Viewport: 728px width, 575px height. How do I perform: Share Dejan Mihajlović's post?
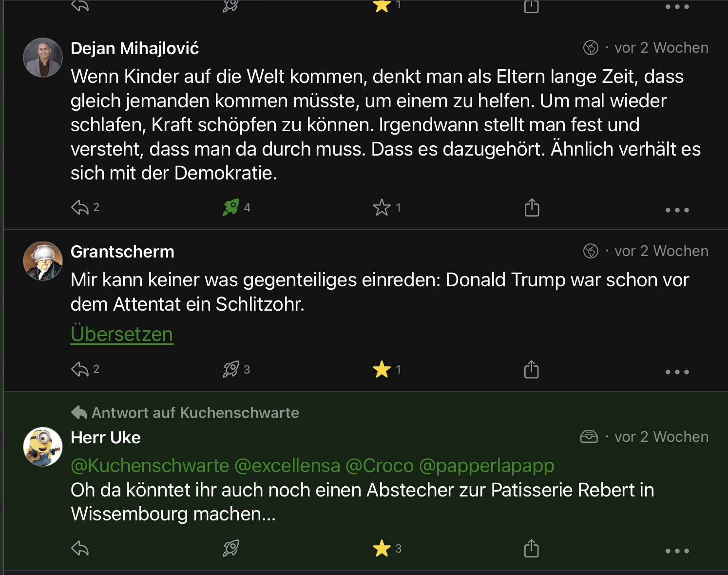tap(532, 208)
